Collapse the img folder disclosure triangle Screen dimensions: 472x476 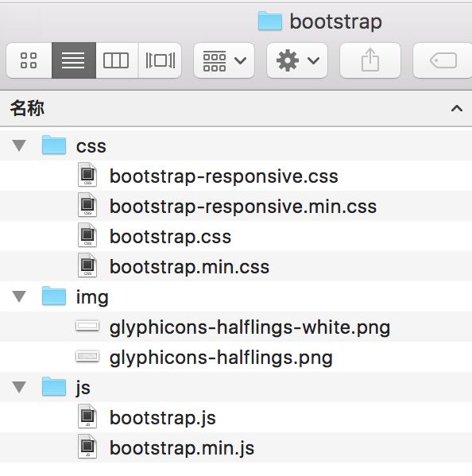point(19,296)
